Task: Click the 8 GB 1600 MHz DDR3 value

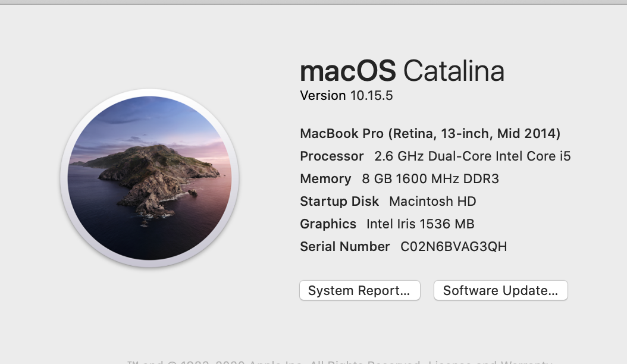Action: tap(430, 178)
